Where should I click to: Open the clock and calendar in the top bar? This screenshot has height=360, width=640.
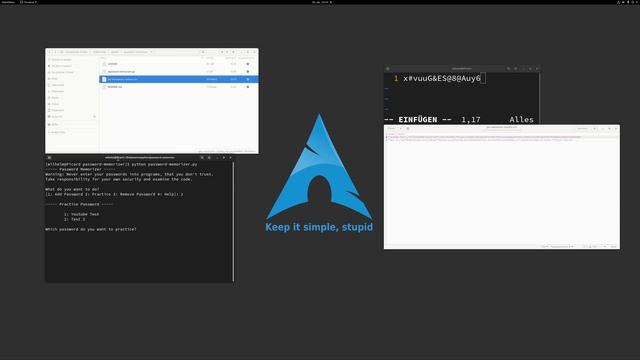tap(322, 2)
